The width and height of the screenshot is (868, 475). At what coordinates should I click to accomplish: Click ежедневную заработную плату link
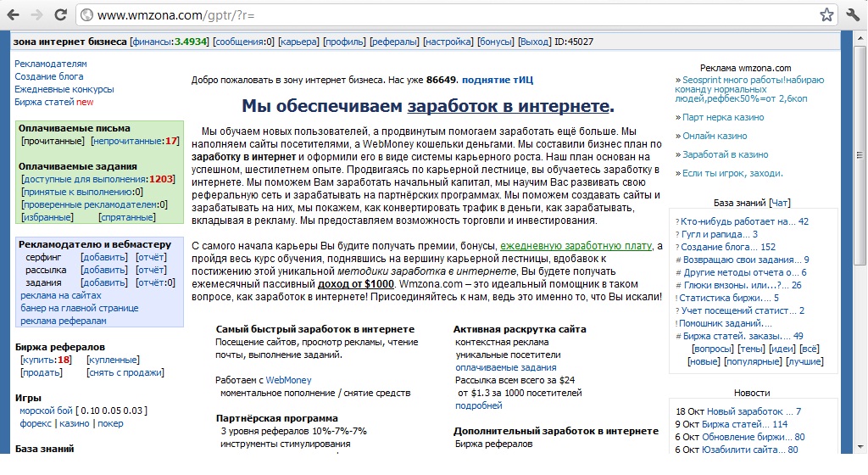point(576,246)
